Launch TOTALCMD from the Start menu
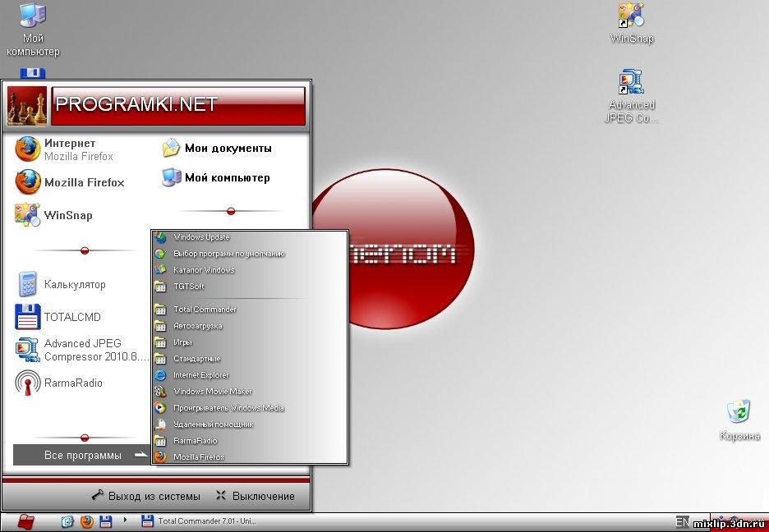Viewport: 769px width, 532px height. pos(58,317)
